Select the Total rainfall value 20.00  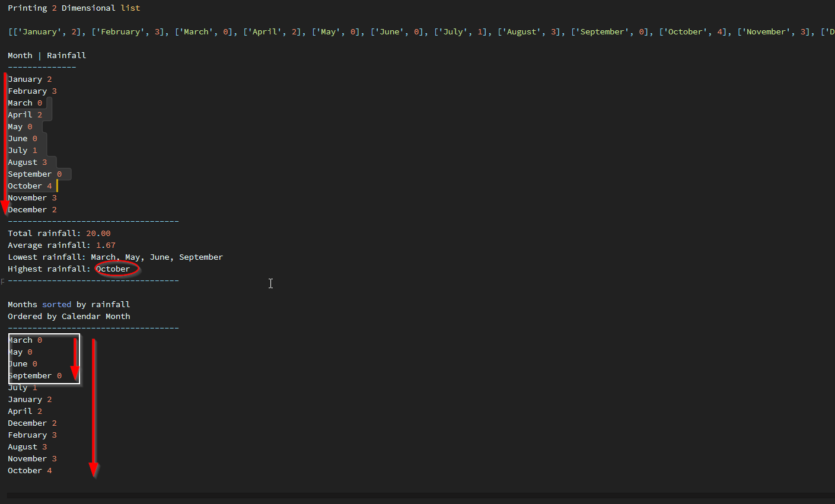[98, 233]
